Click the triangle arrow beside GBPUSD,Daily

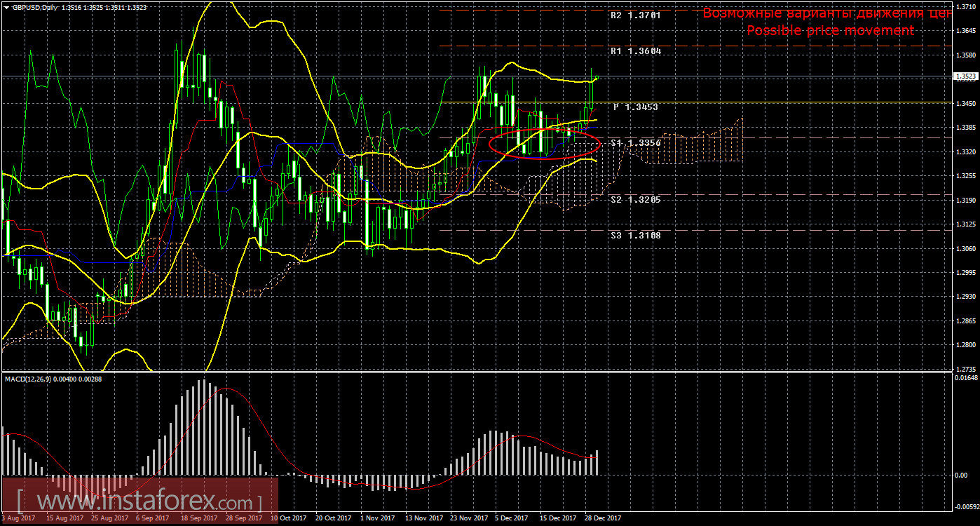[6, 6]
